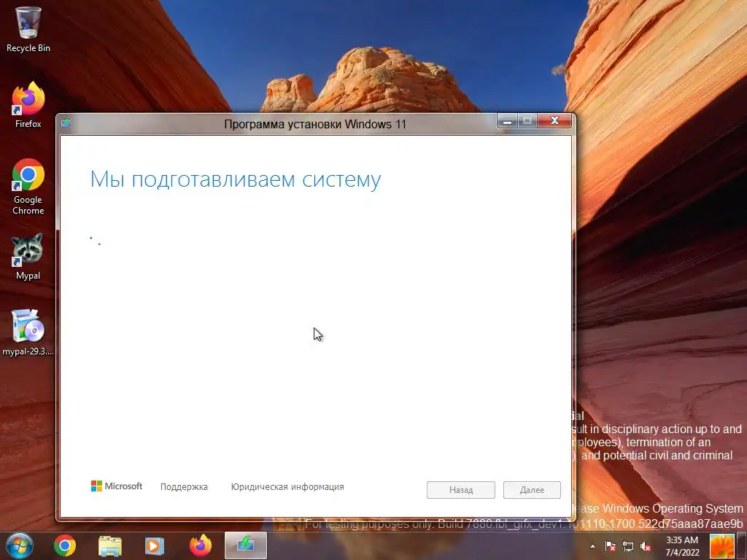This screenshot has height=560, width=747.
Task: Select the Mypal raccoon desktop shortcut
Action: coord(28,256)
